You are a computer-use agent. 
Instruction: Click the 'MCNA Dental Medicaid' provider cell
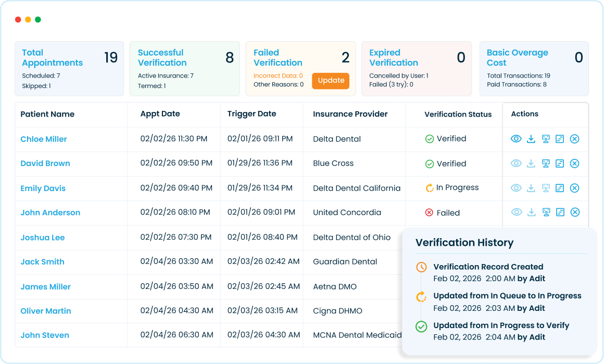[x=357, y=335]
